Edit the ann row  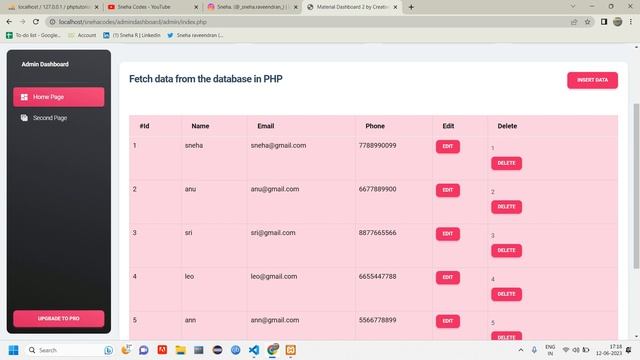click(448, 321)
